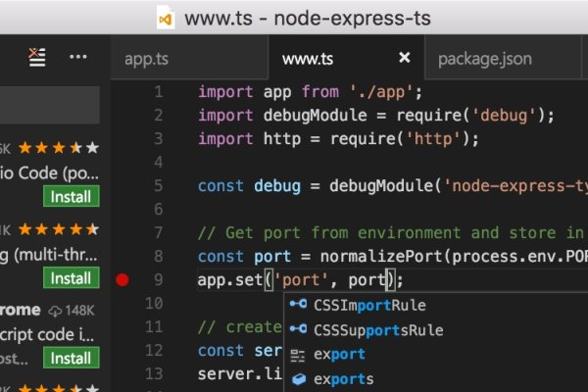Click the 'port' string on line 9
588x392 pixels.
301,280
